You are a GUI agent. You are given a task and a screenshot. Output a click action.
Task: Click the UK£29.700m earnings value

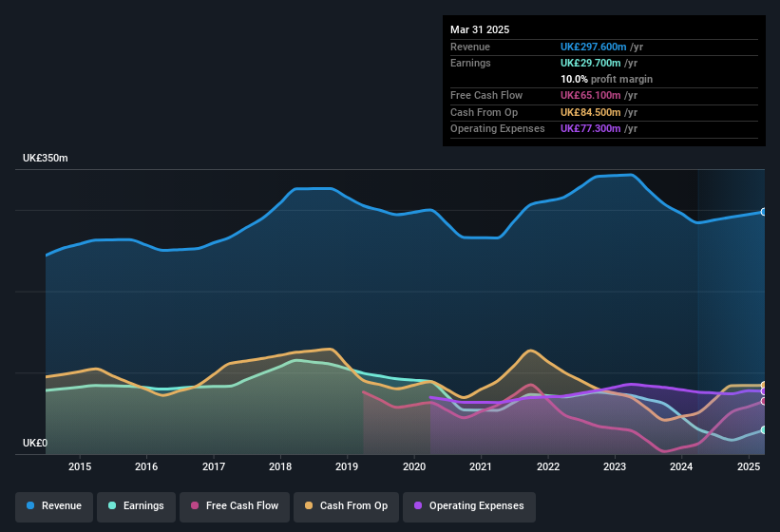coord(591,63)
